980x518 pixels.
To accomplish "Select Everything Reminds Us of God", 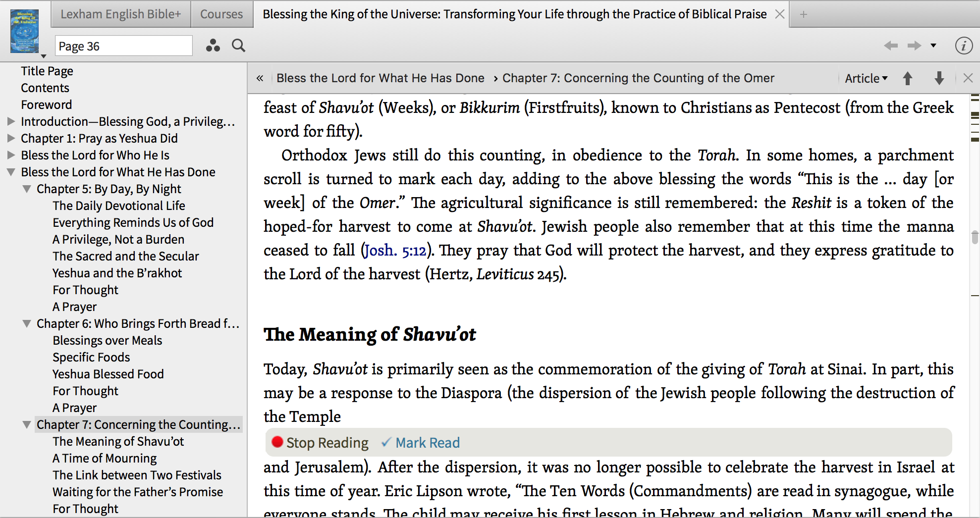I will click(x=133, y=222).
